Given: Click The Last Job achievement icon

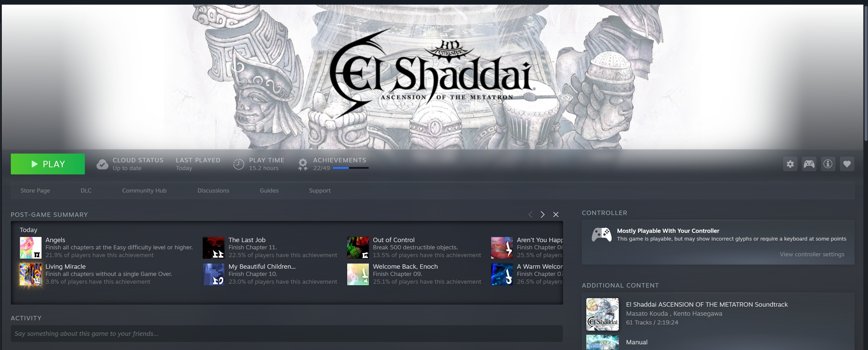Looking at the screenshot, I should (214, 248).
